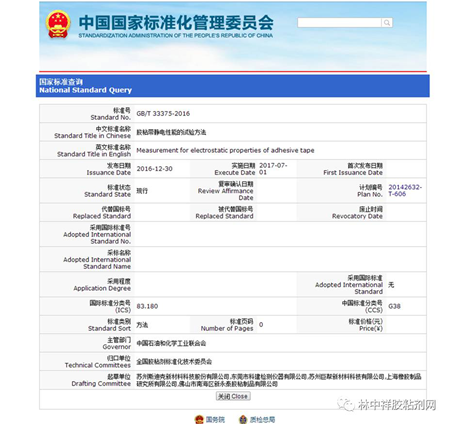450x424 pixels.
Task: Click the 'Drafting Committee' label
Action: 101,384
